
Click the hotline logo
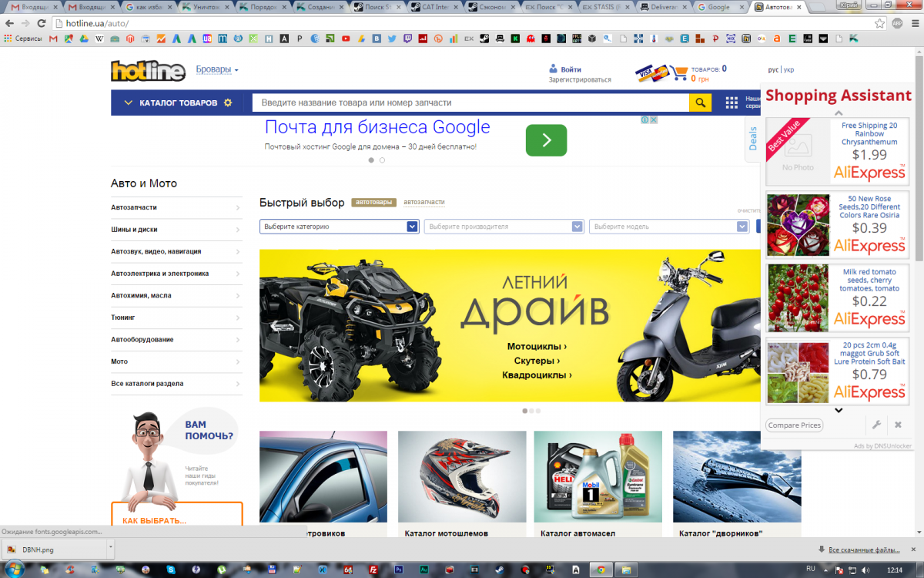point(148,71)
